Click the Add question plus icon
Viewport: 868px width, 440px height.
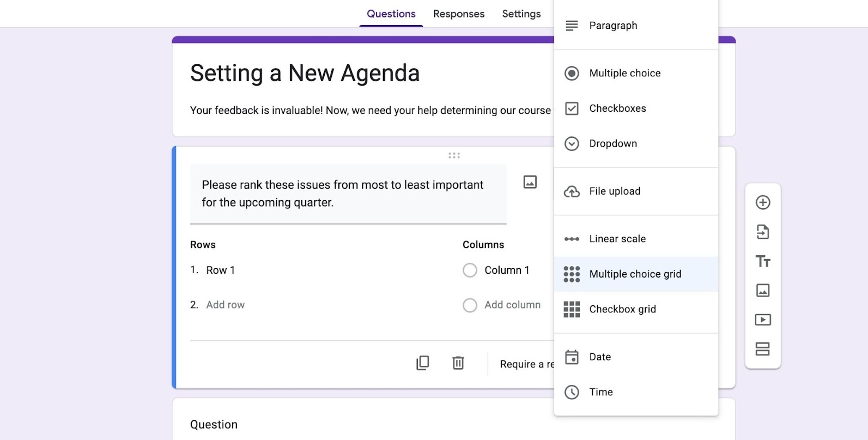click(763, 202)
